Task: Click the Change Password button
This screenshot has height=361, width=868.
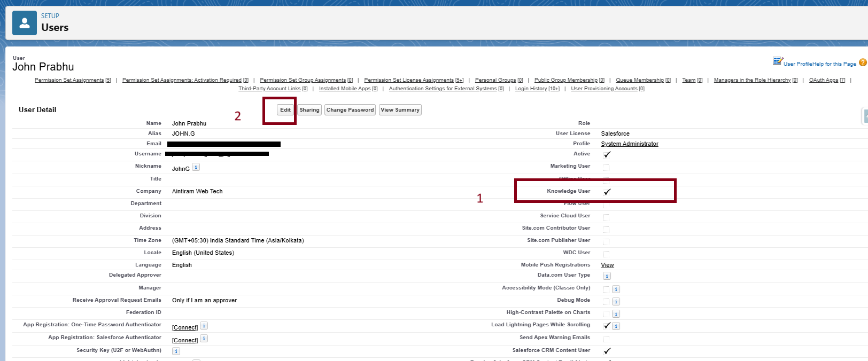Action: click(350, 110)
